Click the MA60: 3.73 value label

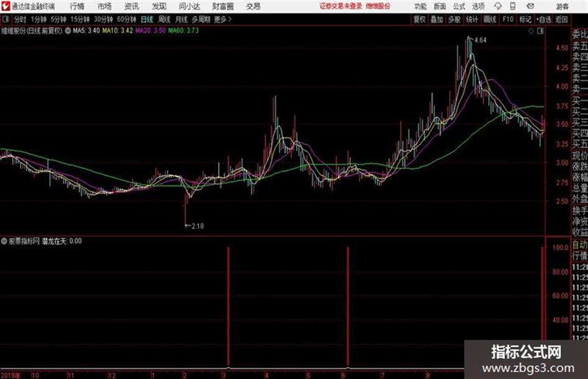[184, 30]
